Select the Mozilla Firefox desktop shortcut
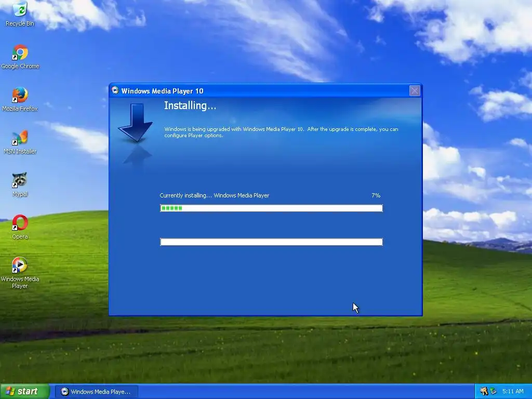The width and height of the screenshot is (532, 399). (20, 99)
